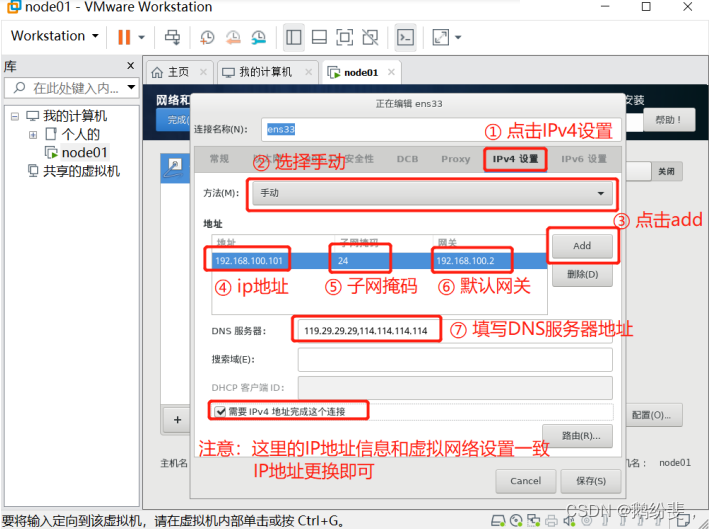Close the 主页 tab
The width and height of the screenshot is (711, 529).
(x=203, y=72)
